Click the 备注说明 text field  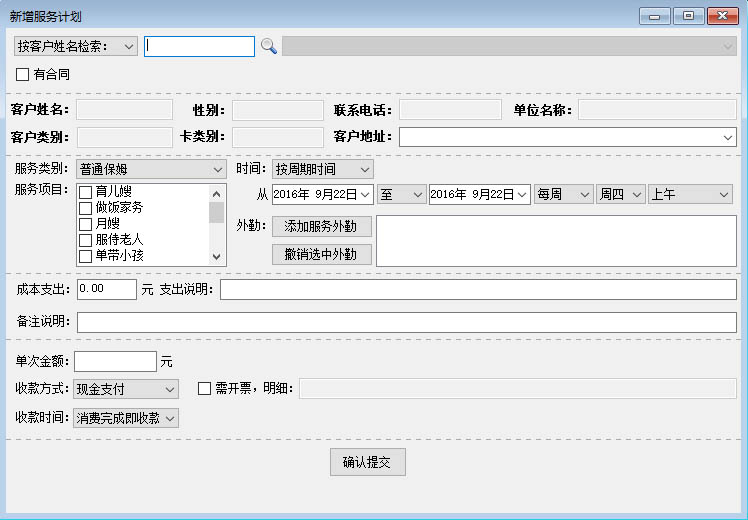click(x=406, y=322)
